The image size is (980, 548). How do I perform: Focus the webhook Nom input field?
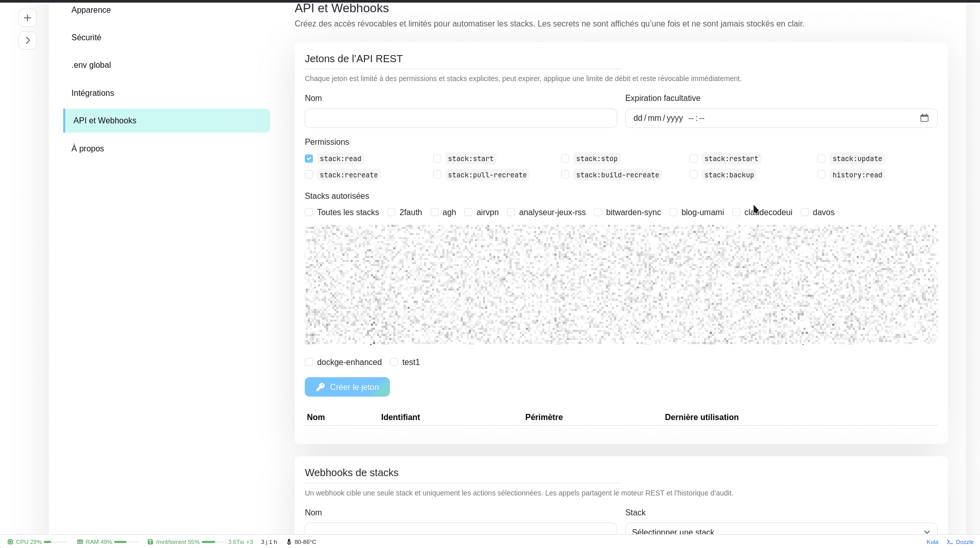click(461, 529)
